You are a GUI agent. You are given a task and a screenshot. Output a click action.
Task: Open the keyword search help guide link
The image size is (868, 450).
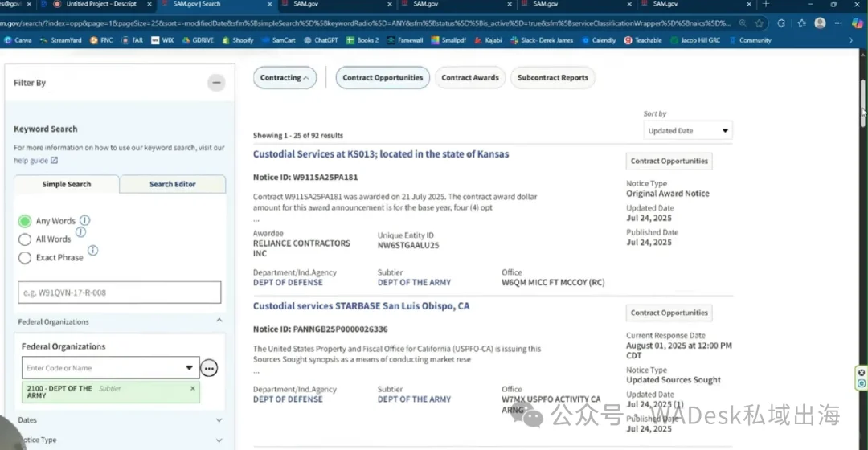36,161
